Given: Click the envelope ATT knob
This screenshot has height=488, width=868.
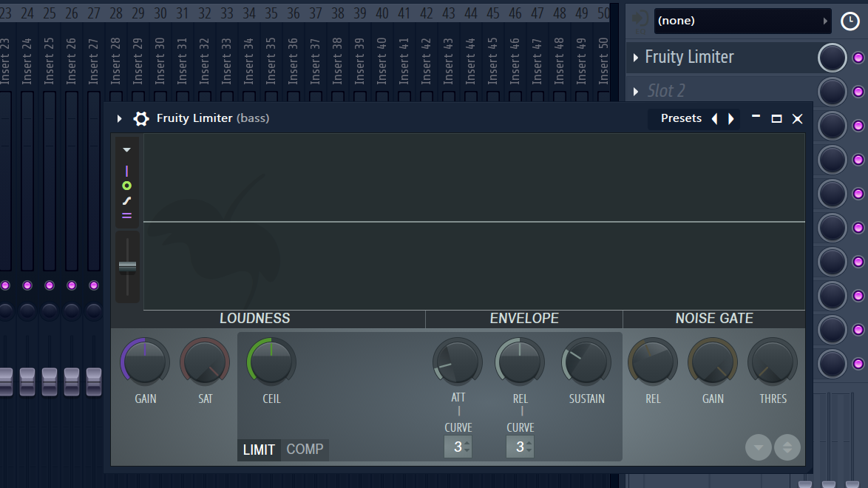Looking at the screenshot, I should click(458, 362).
